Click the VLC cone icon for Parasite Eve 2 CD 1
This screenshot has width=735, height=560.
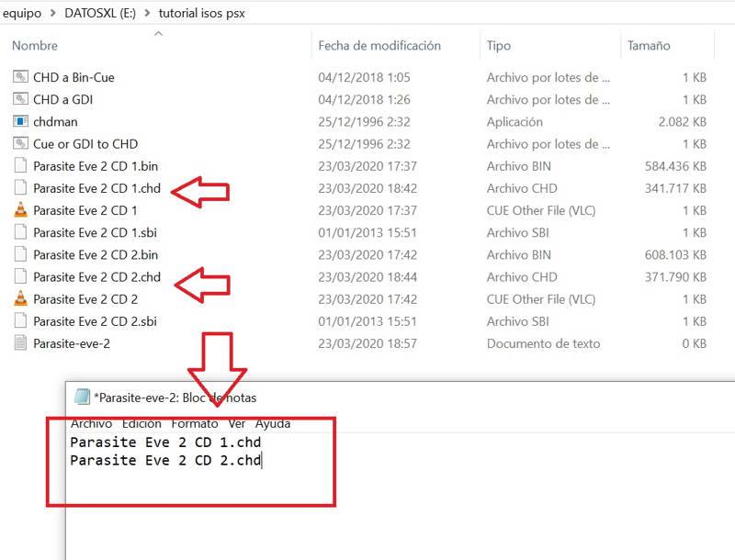(21, 210)
